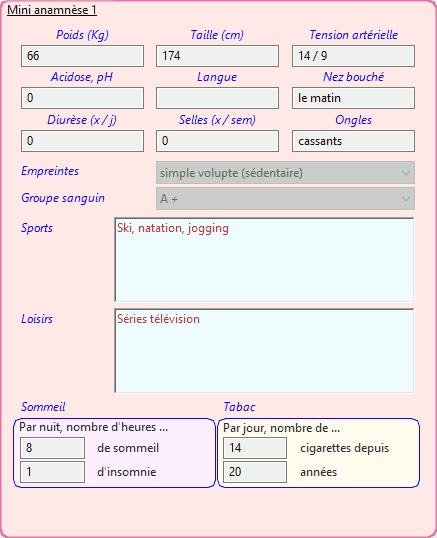Click the Empreintes dropdown chevron arrow

point(406,173)
